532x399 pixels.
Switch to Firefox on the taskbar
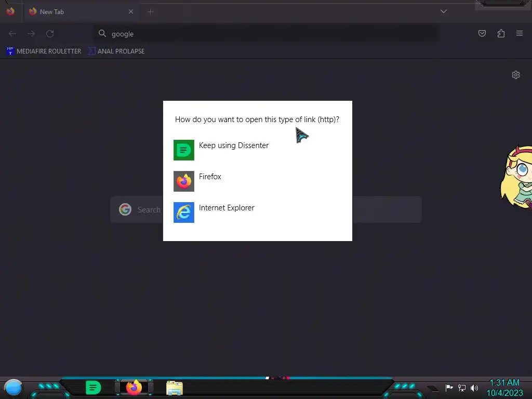134,388
